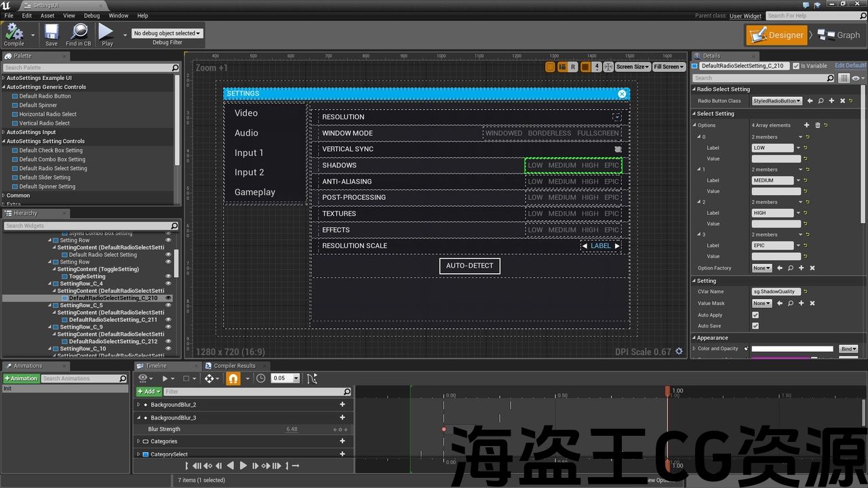Switch to Graph mode
Screen dimensions: 868x488
(839, 35)
